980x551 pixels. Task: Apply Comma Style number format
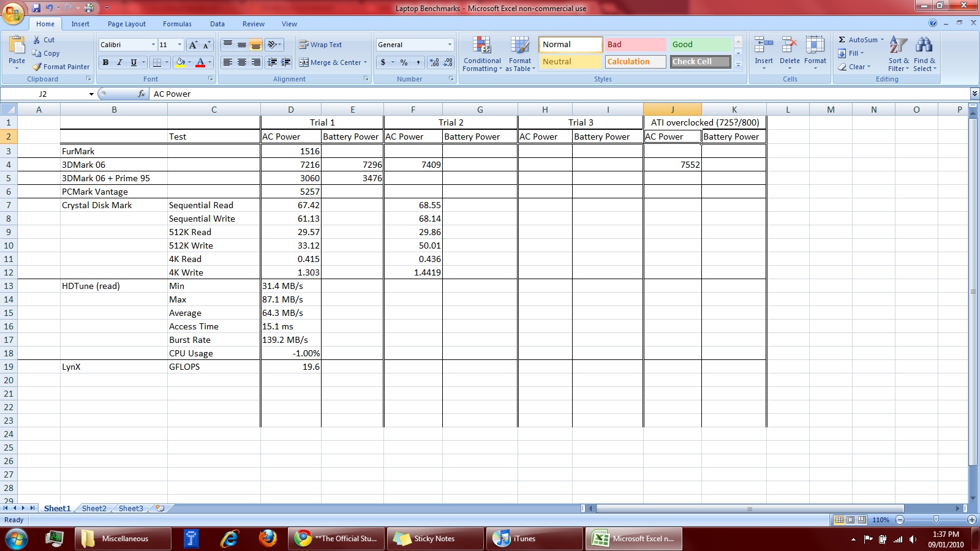pyautogui.click(x=418, y=62)
